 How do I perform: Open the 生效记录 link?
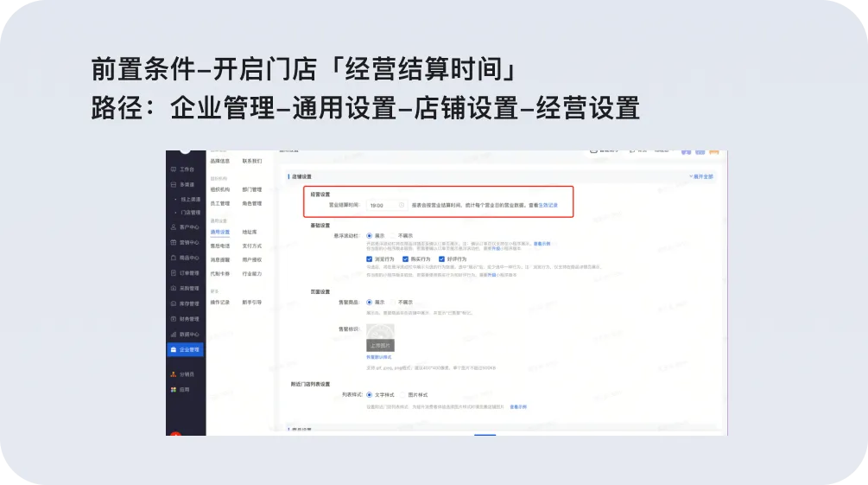(x=548, y=205)
